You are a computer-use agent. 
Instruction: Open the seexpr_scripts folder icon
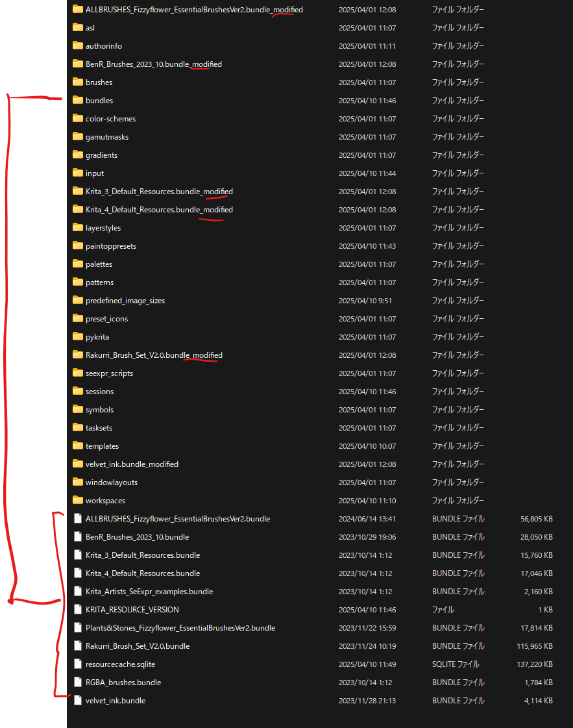(78, 373)
